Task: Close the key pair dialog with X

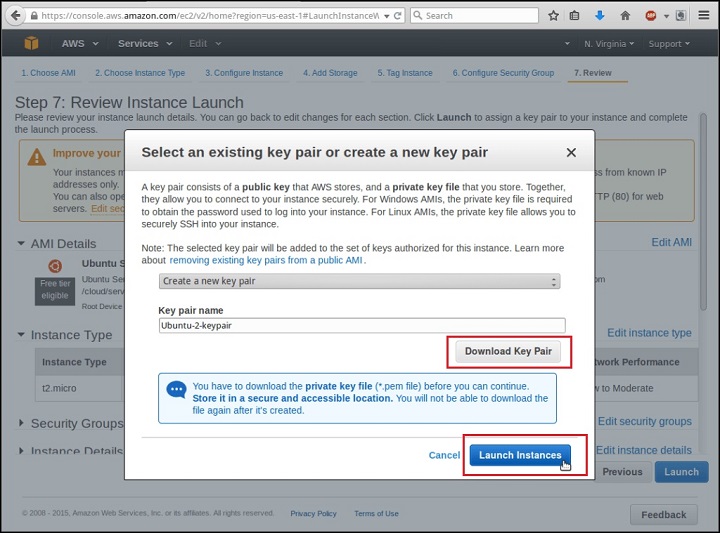Action: 571,152
